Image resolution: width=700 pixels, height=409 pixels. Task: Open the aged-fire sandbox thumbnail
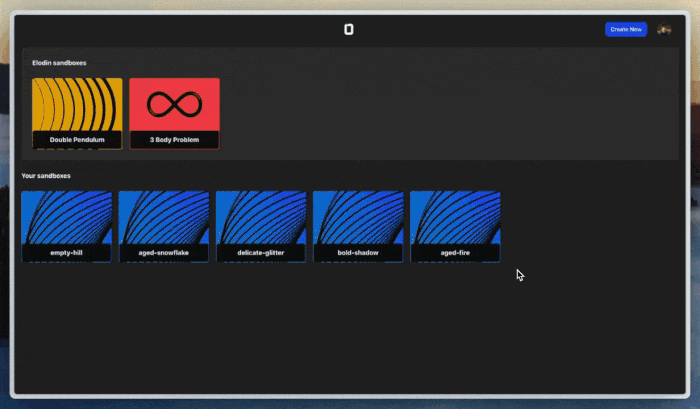click(x=455, y=216)
